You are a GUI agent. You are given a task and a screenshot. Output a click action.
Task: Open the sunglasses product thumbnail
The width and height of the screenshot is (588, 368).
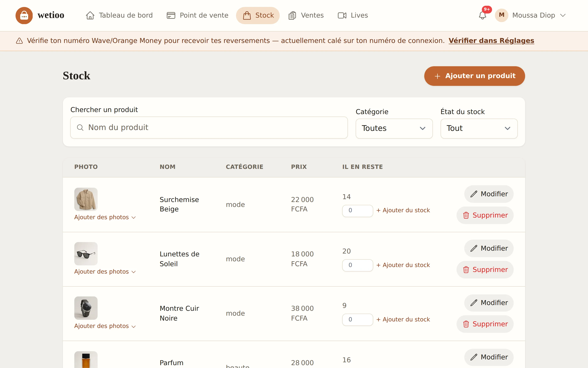[86, 254]
